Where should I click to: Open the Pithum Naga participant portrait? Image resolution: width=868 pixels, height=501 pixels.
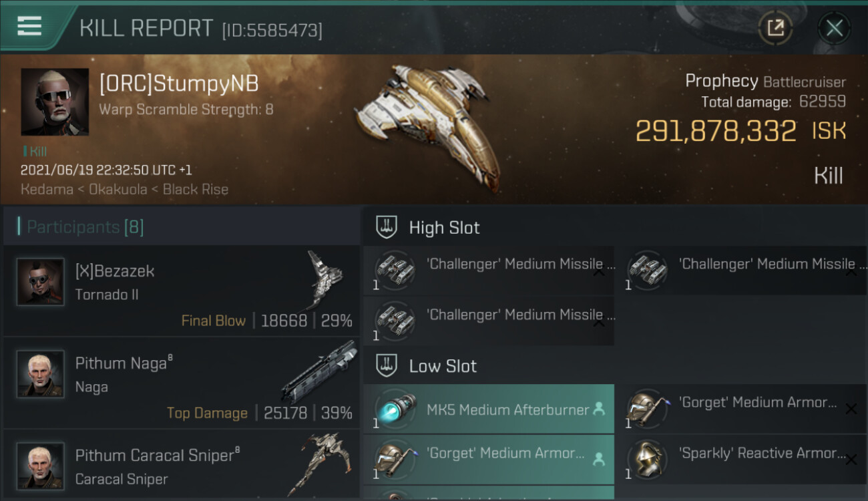point(41,374)
